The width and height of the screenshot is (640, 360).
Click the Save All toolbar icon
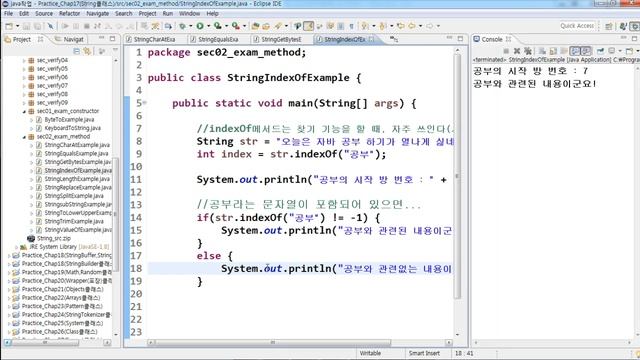pos(37,26)
